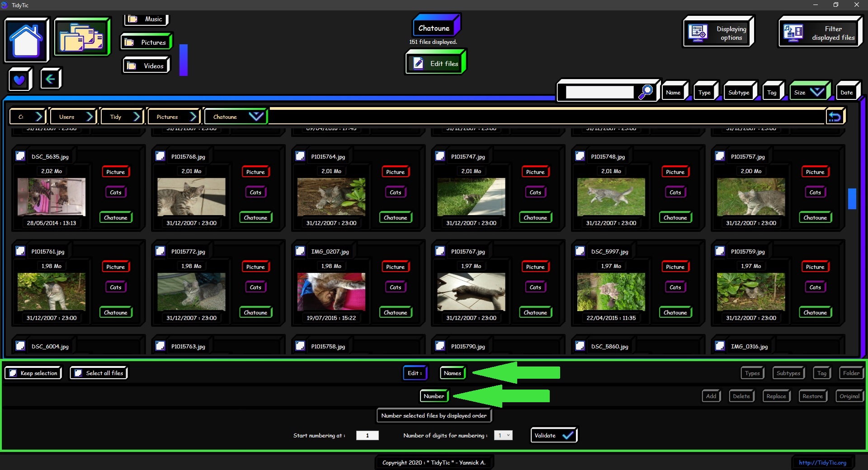Toggle Select all files checkbox
The height and width of the screenshot is (470, 868).
tap(78, 373)
